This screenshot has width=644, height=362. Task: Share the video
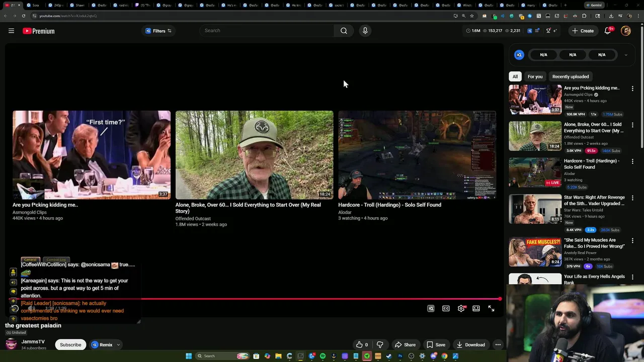405,345
